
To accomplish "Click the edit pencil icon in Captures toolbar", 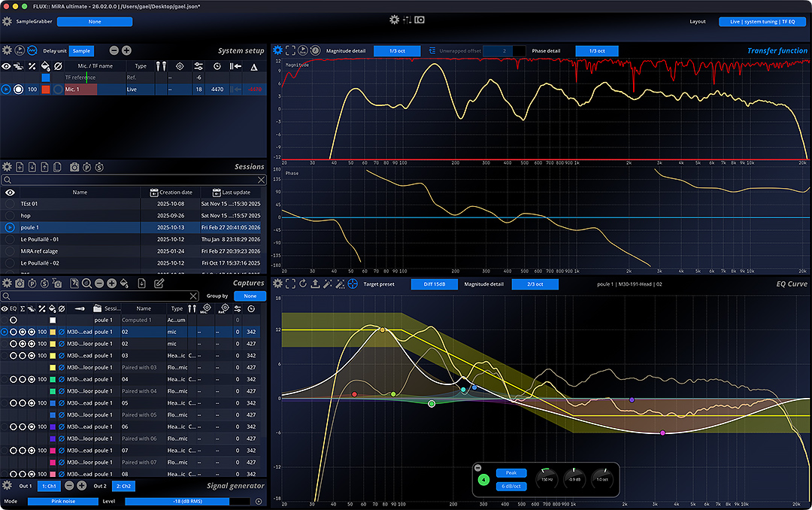I will click(159, 284).
